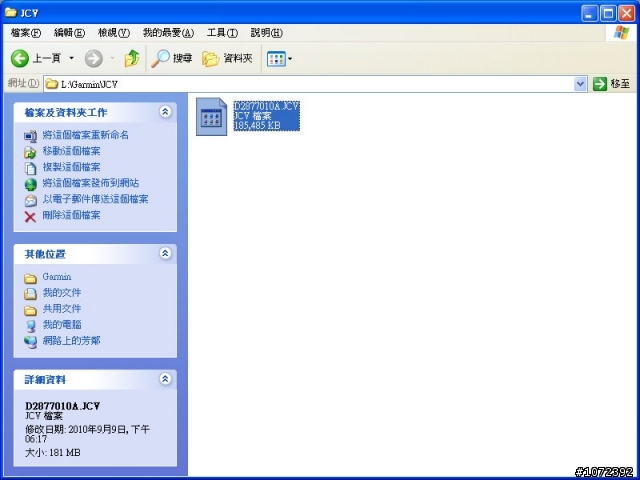
Task: Open the 檢視(V) menu
Action: click(x=114, y=33)
